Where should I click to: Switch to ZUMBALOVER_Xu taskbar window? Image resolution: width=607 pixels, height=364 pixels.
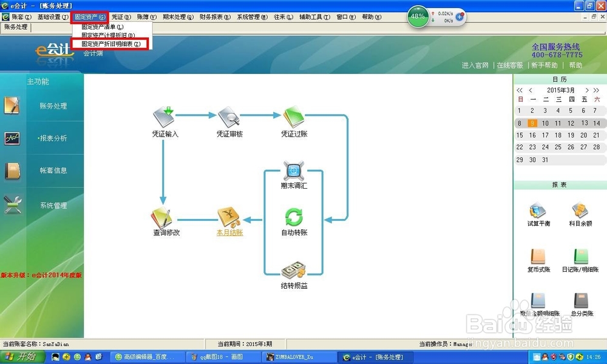pyautogui.click(x=298, y=357)
